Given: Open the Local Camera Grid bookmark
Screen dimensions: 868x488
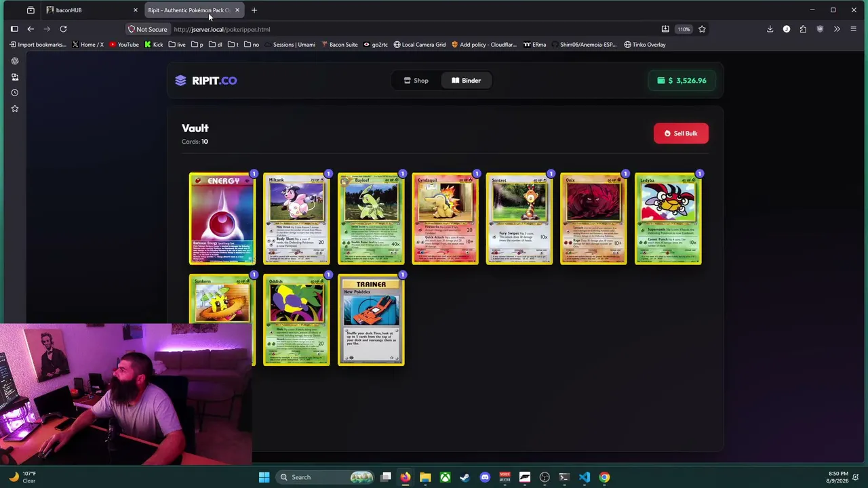Looking at the screenshot, I should 420,45.
